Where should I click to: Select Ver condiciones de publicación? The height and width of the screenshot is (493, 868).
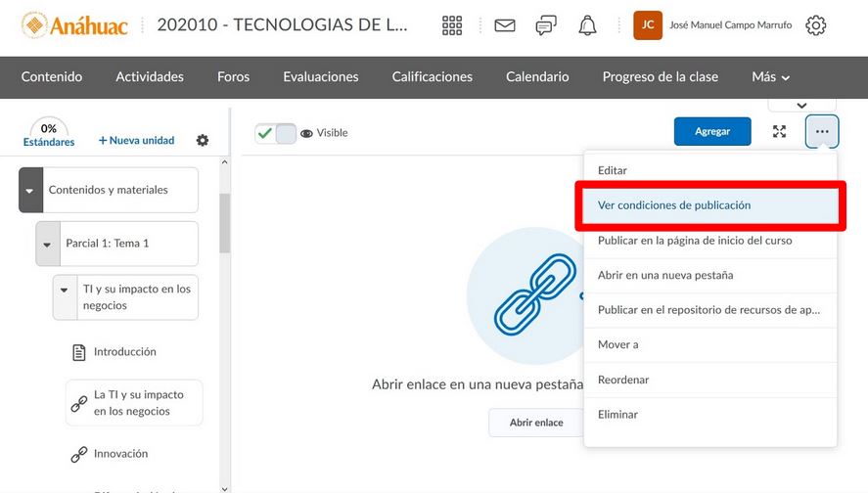674,205
